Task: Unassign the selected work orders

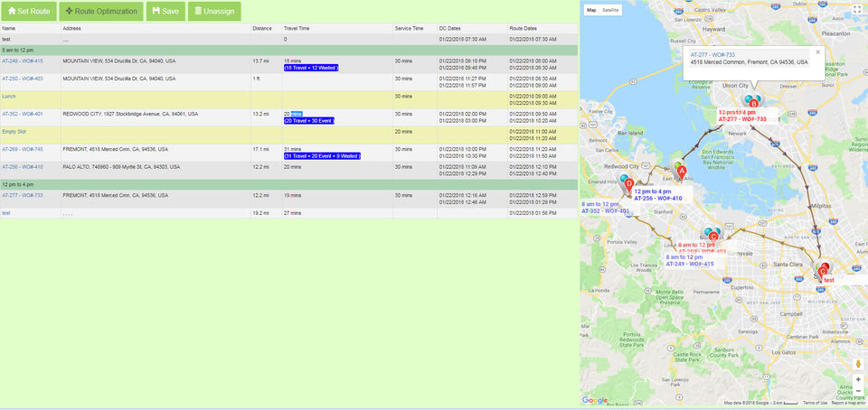Action: (x=214, y=11)
